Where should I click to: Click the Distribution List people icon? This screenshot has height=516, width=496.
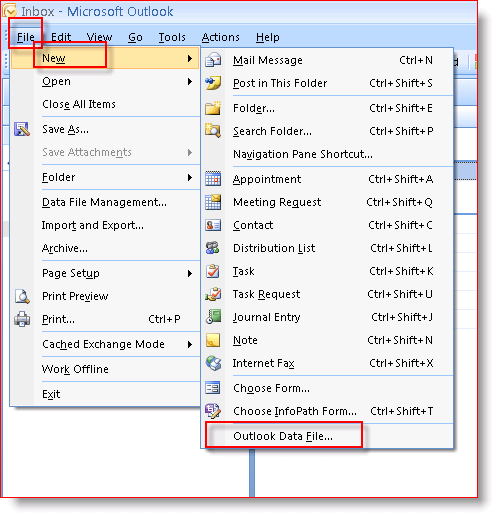213,248
